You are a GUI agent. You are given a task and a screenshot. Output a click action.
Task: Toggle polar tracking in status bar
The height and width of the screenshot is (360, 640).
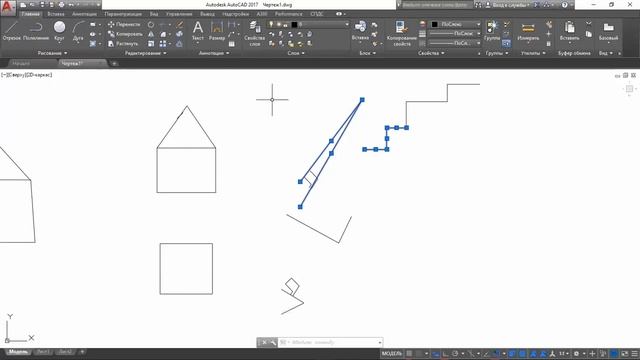[455, 353]
